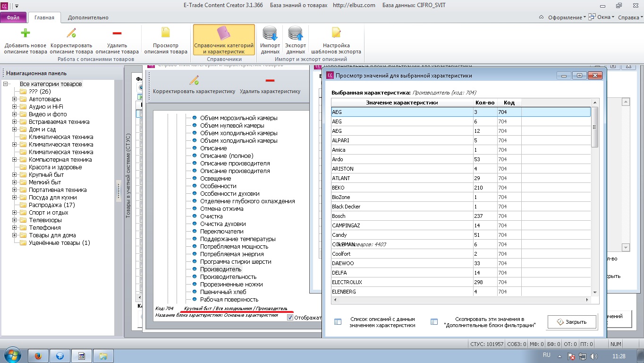Click the red minus Удалить описание товара icon

point(117,33)
